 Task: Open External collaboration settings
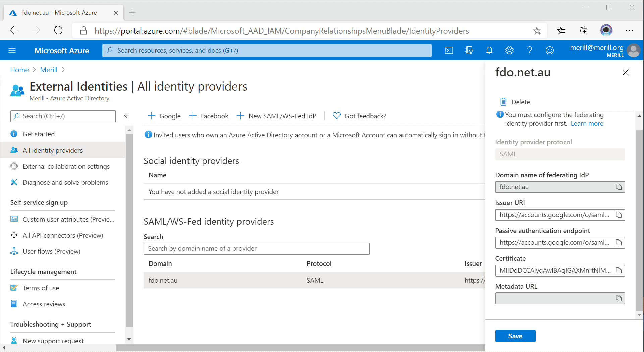pyautogui.click(x=63, y=166)
